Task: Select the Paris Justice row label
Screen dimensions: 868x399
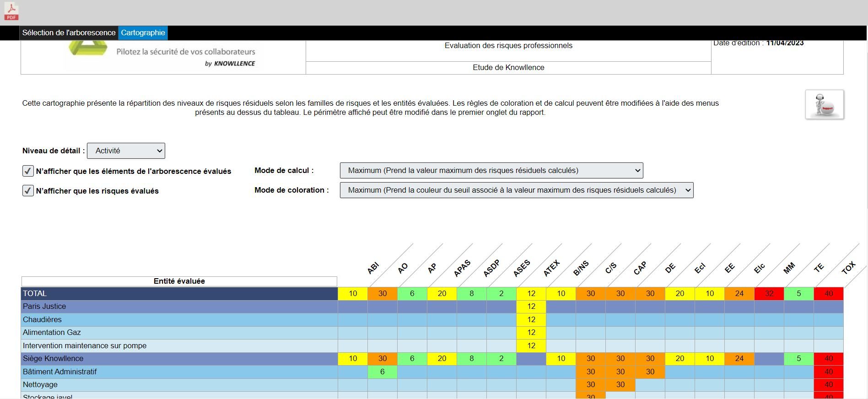Action: [x=179, y=307]
